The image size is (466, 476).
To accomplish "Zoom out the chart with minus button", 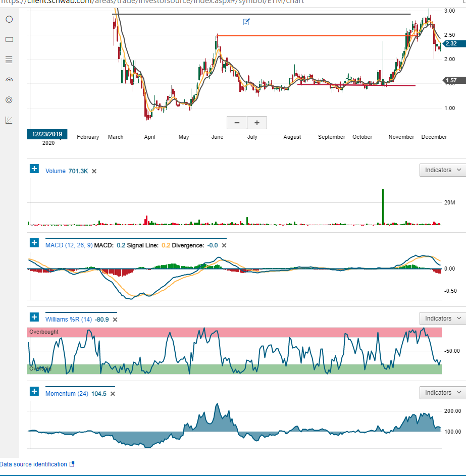I will pyautogui.click(x=237, y=122).
